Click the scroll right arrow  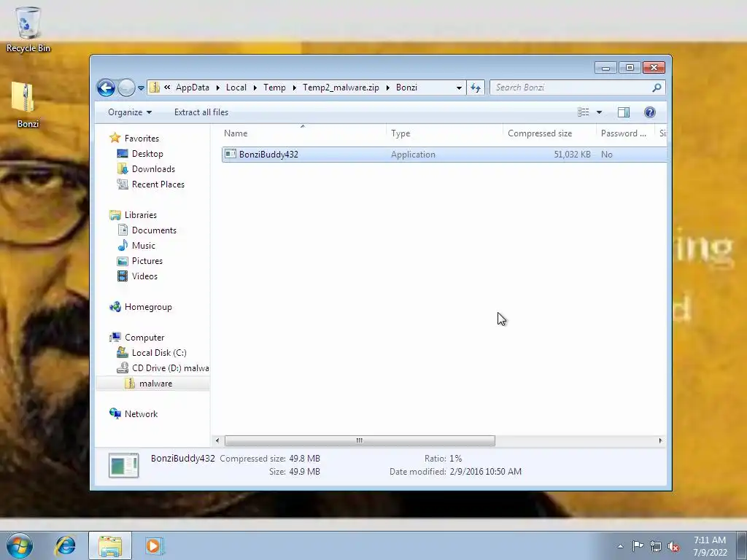[x=660, y=440]
